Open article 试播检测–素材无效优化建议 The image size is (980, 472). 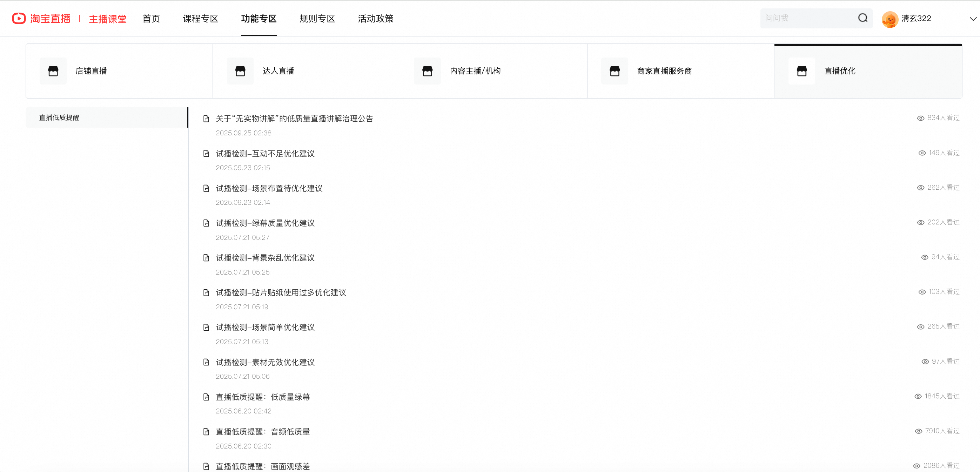[265, 363]
